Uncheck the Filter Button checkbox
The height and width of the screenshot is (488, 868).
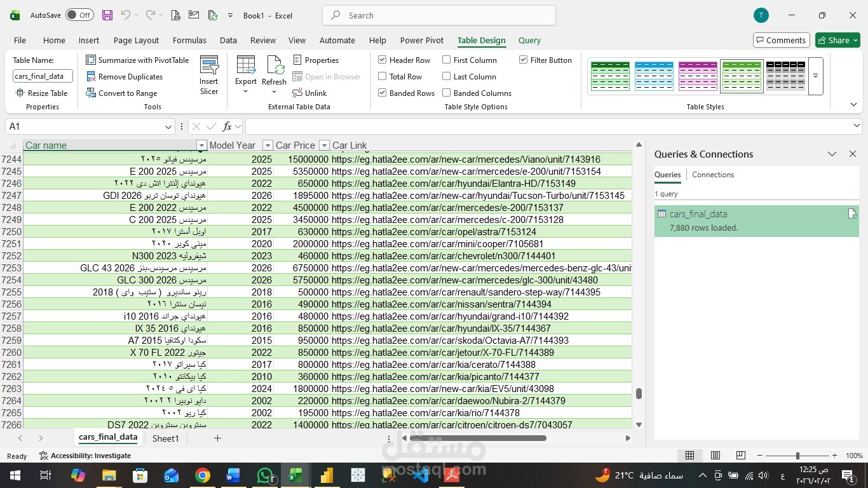523,60
